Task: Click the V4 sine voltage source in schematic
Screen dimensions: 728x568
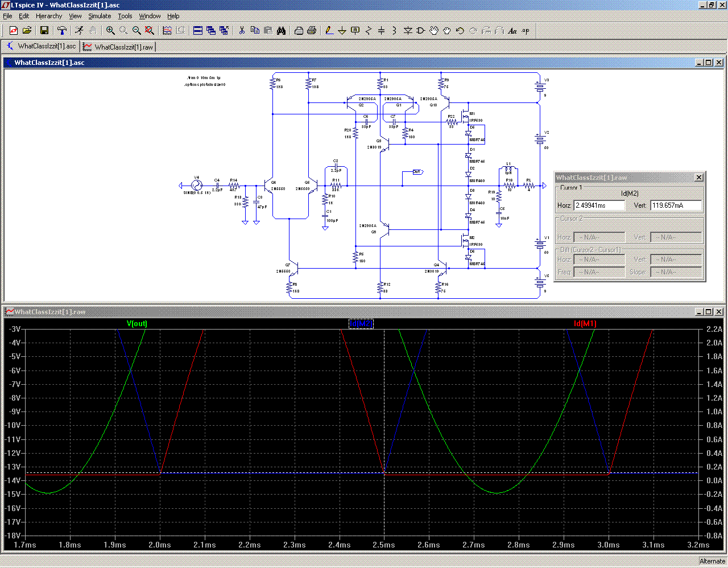Action: click(196, 186)
